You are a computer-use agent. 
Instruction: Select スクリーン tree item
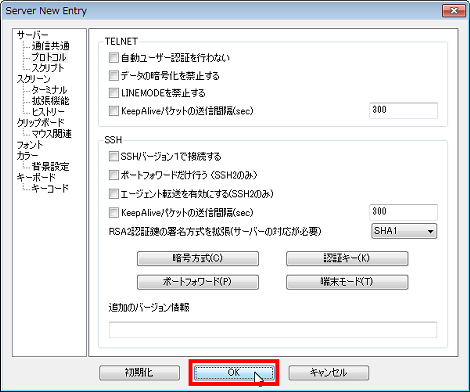(x=33, y=79)
